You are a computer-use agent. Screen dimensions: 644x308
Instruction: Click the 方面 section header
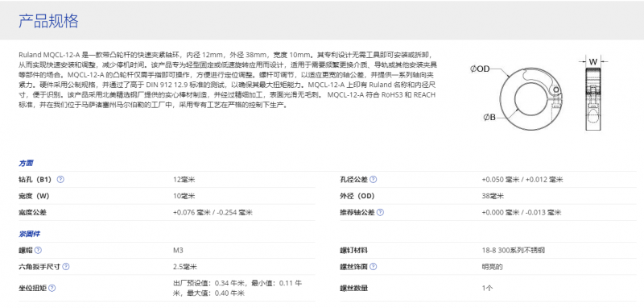(26, 163)
